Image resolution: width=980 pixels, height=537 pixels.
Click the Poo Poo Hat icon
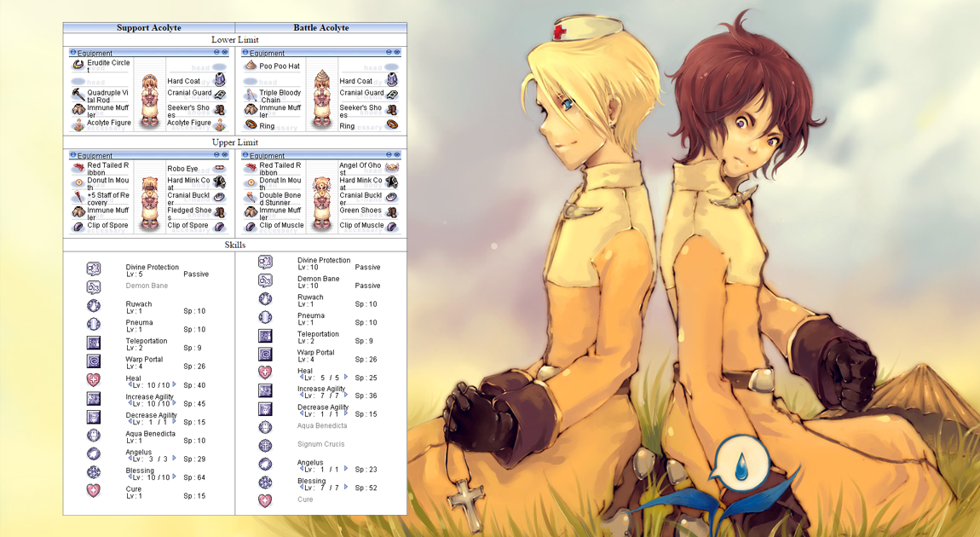[251, 65]
